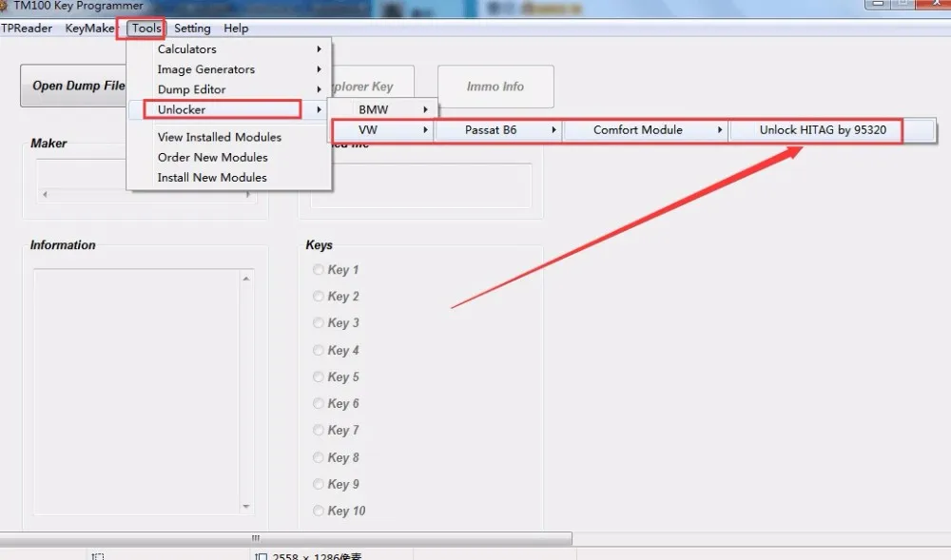Expand Image Generators submenu arrow
Image resolution: width=951 pixels, height=560 pixels.
319,69
